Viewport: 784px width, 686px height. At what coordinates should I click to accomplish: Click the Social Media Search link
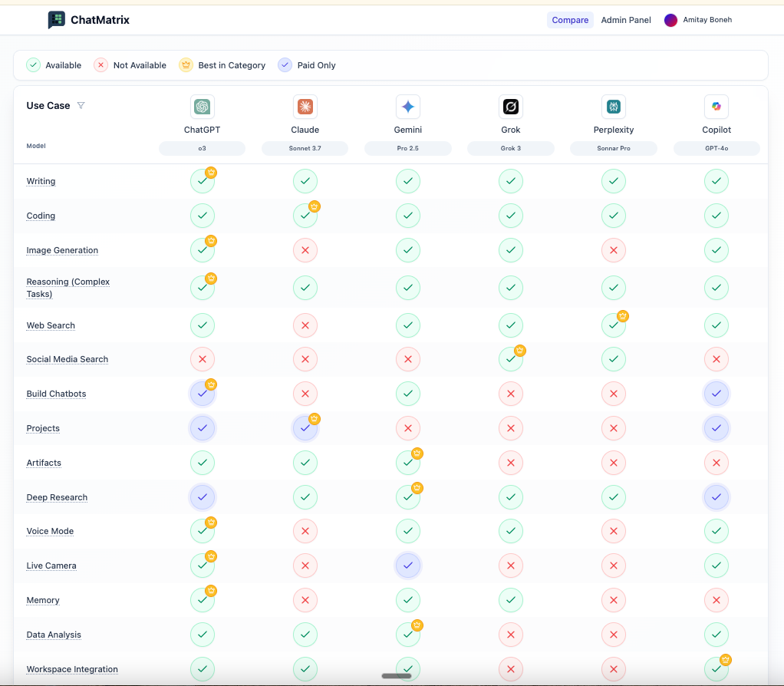(68, 359)
